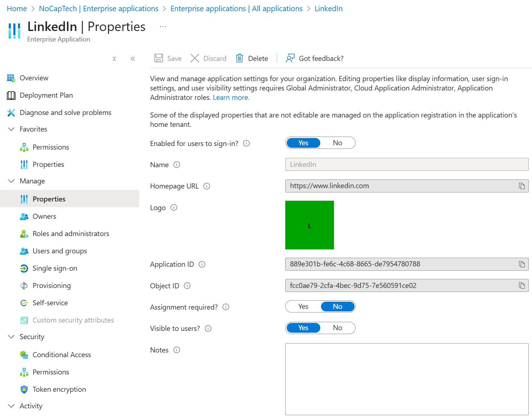Click the sidebar sort toggle arrows icon

pyautogui.click(x=114, y=59)
